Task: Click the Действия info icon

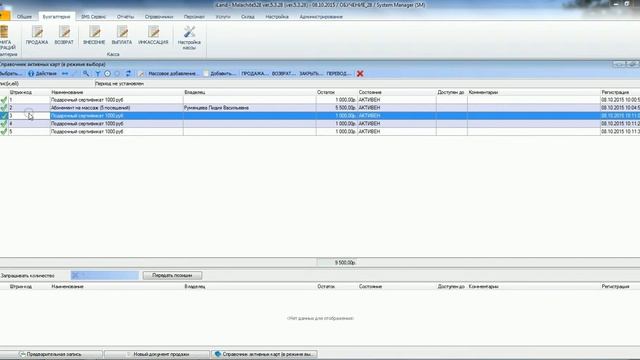Action: [31, 74]
